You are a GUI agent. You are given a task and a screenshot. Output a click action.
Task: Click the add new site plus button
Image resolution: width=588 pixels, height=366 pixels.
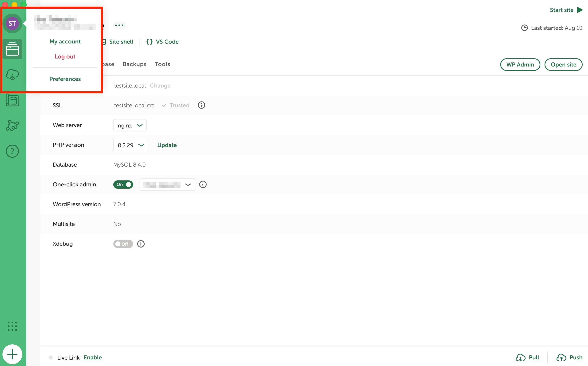pyautogui.click(x=12, y=354)
